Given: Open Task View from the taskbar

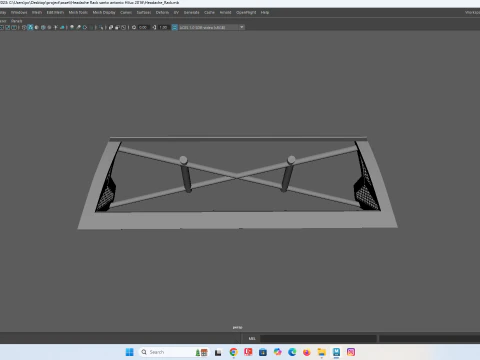Looking at the screenshot, I should (x=218, y=352).
